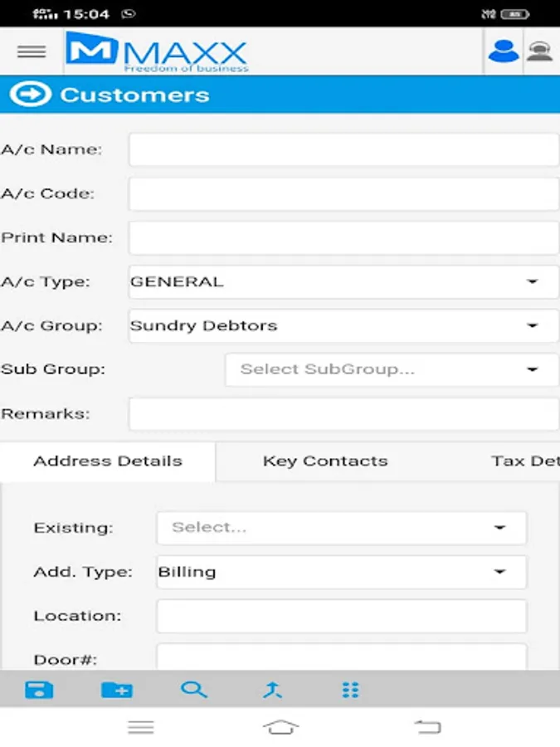
Task: Click the blue user profile icon
Action: (x=503, y=51)
